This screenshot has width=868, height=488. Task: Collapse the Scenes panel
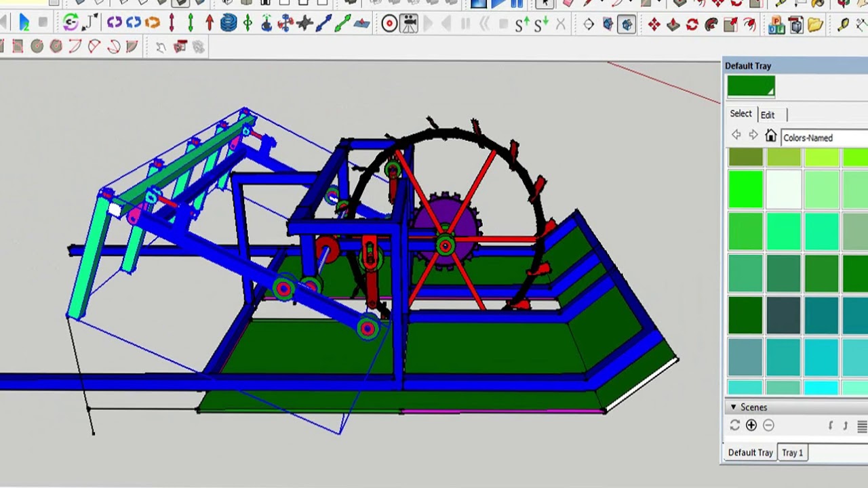733,407
